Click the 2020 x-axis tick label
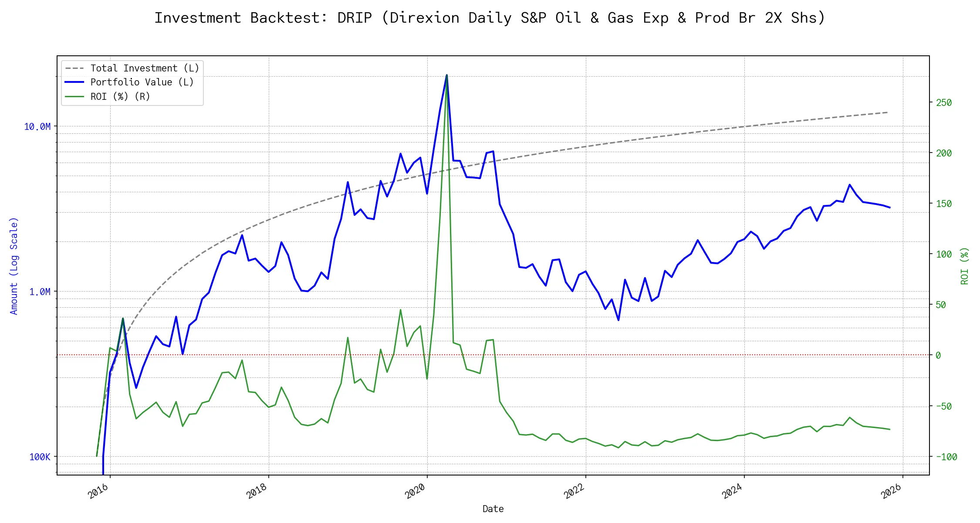 pos(415,492)
